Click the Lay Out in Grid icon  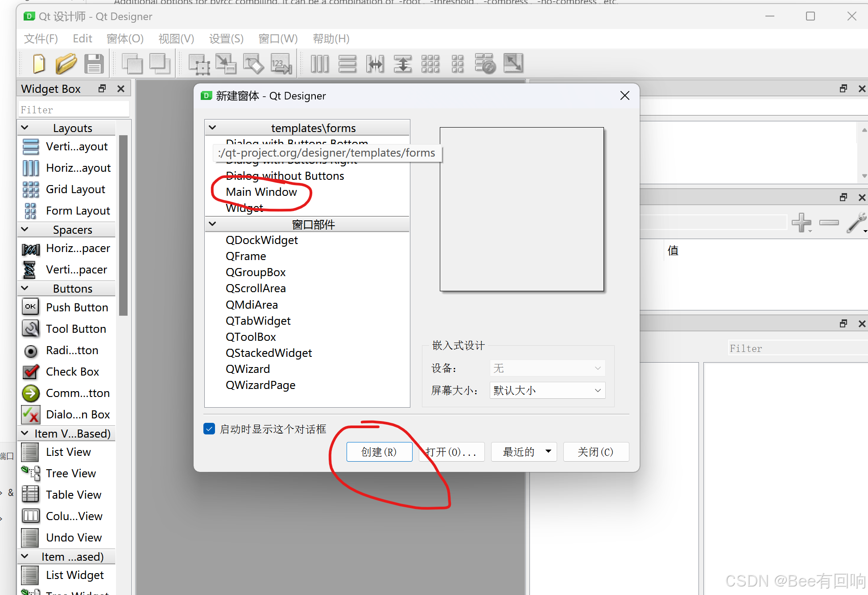pos(430,64)
